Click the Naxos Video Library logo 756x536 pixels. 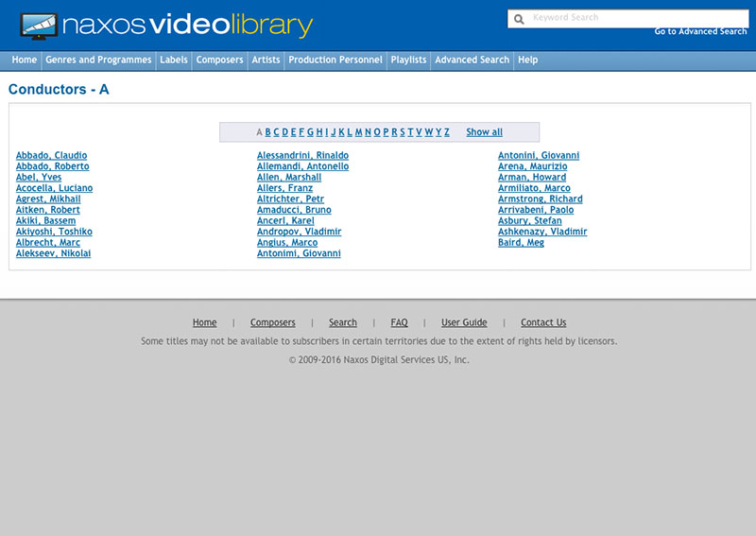[165, 26]
